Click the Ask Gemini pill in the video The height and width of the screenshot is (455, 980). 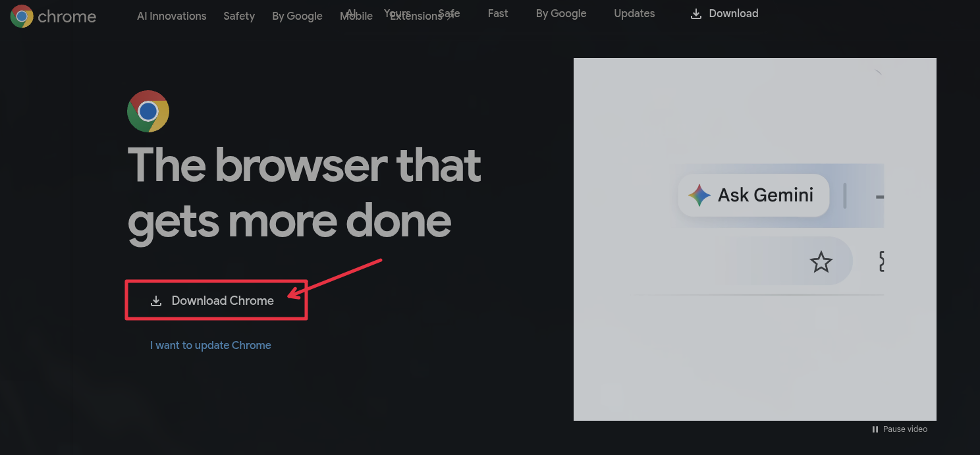point(753,195)
